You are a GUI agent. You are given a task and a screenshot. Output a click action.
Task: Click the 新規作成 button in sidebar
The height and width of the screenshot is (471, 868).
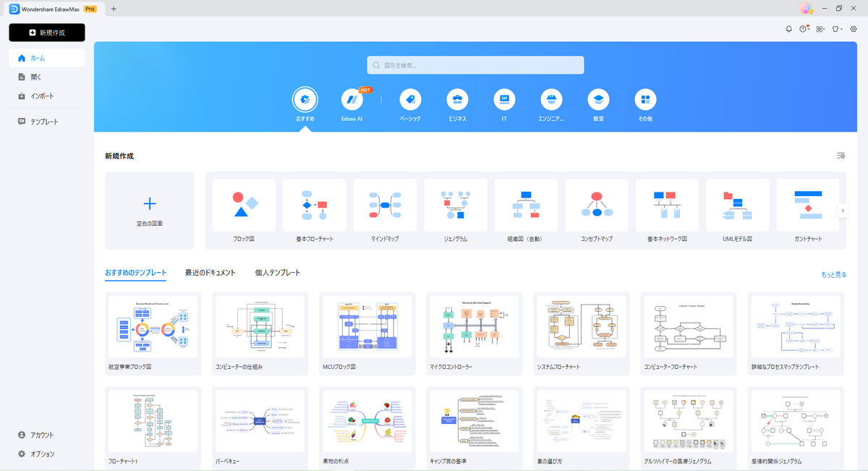(x=47, y=33)
